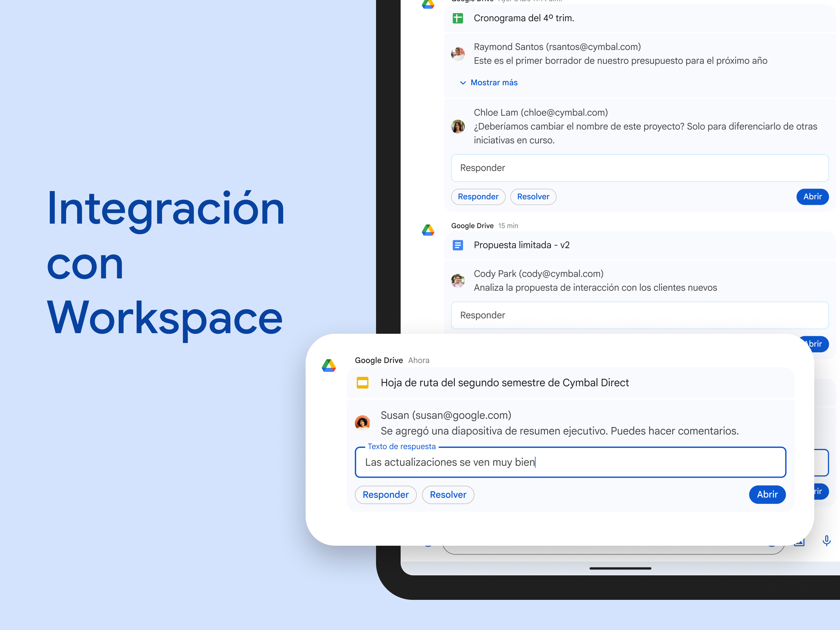Focus the Texto de respuesta input field
The width and height of the screenshot is (840, 630).
tap(570, 462)
